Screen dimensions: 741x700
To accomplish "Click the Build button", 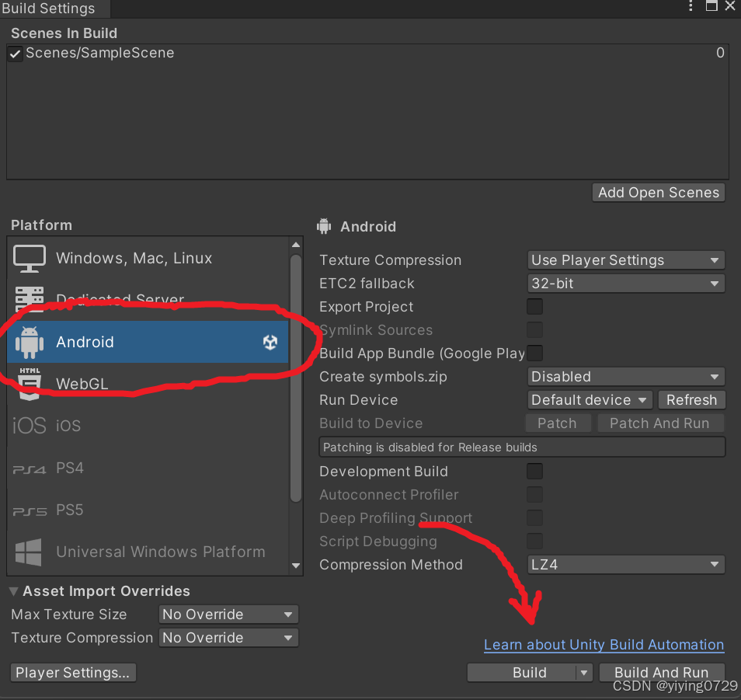I will [x=522, y=673].
